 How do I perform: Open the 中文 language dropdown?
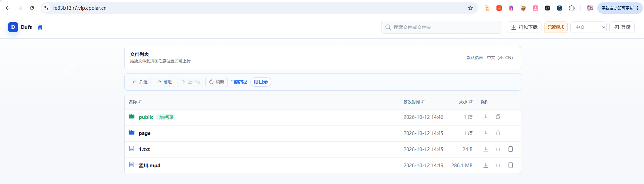pyautogui.click(x=589, y=27)
